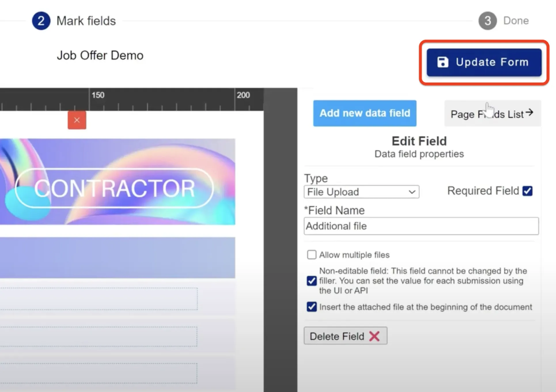Click the Update Form button
Screen dimensions: 556x392
484,62
